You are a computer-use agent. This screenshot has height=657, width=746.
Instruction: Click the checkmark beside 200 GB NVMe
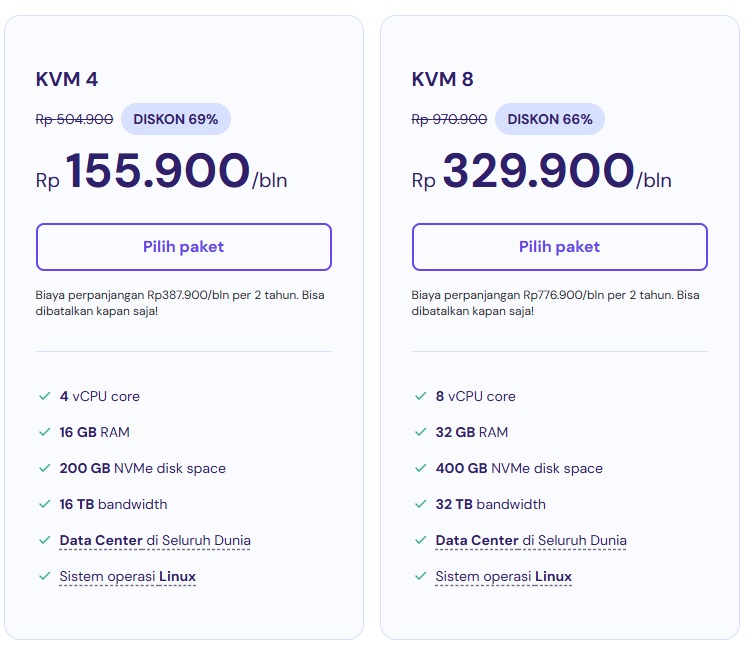click(x=44, y=468)
